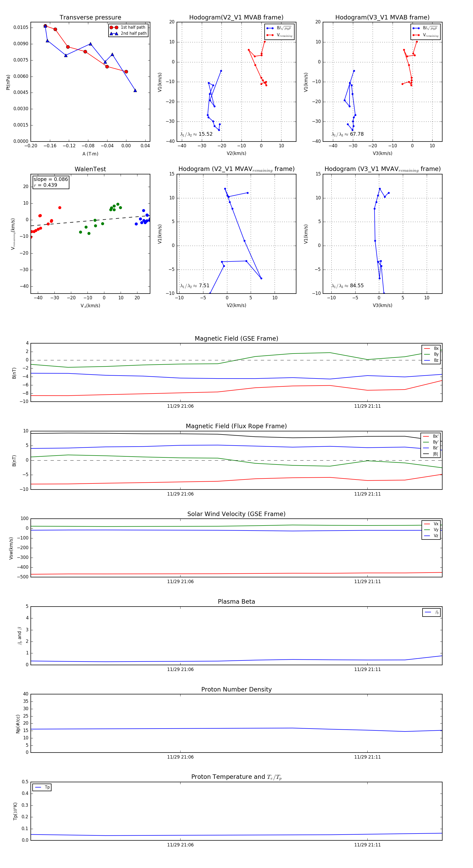The height and width of the screenshot is (868, 473).
Task: Click the "Magnetic Field (Flux Rope Frame)" title
Action: 236,426
